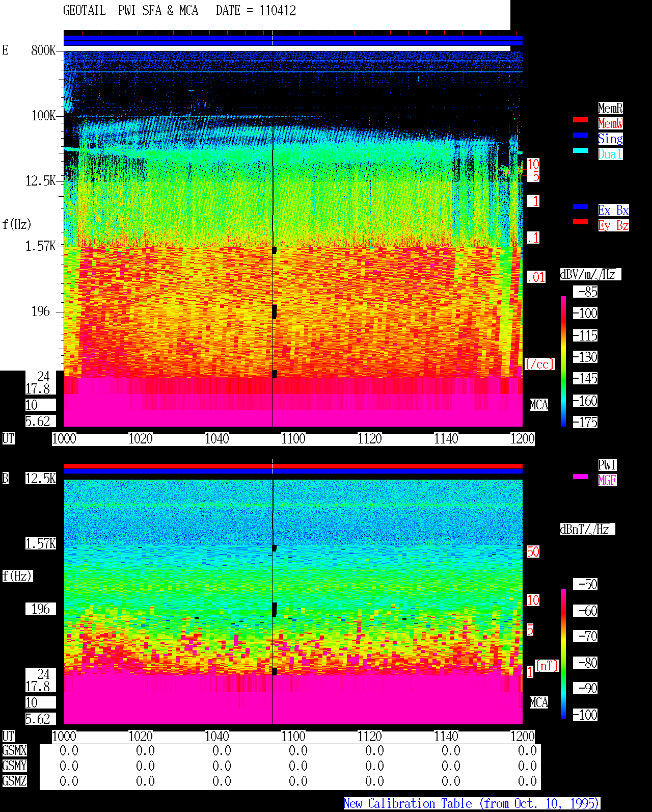Click the dBV/m/√Hz electric color bar
The image size is (652, 812).
click(x=563, y=361)
